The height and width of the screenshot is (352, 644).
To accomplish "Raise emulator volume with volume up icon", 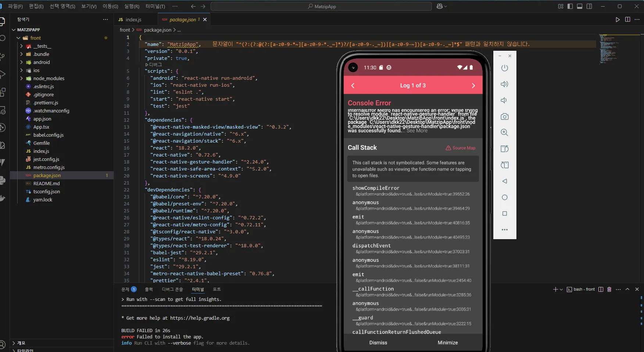I will [505, 84].
